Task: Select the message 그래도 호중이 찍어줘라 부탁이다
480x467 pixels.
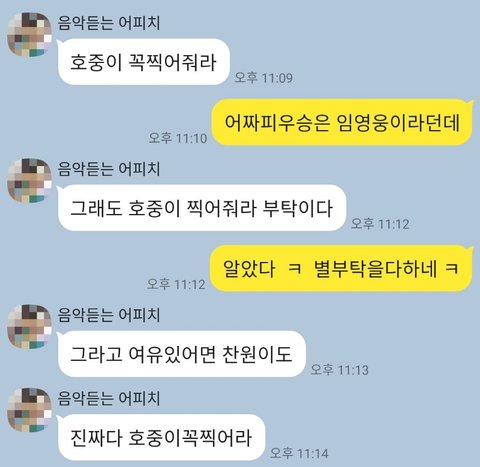Action: pyautogui.click(x=202, y=208)
